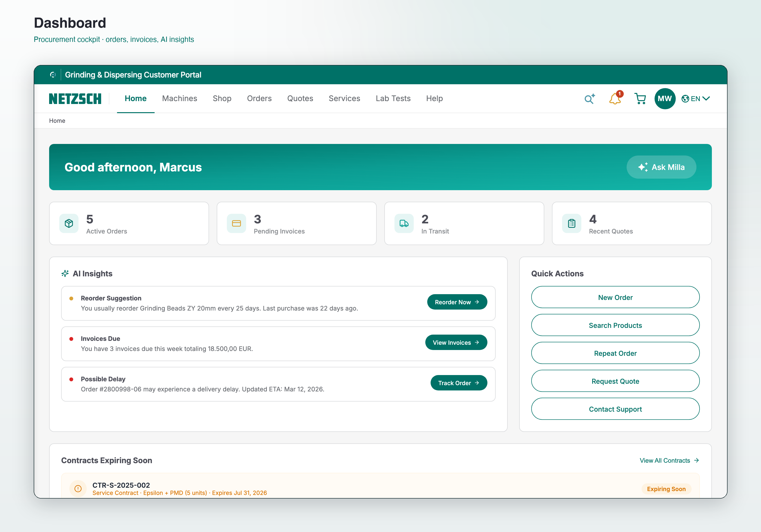Click the sparkle icon on Ask Milla

643,167
